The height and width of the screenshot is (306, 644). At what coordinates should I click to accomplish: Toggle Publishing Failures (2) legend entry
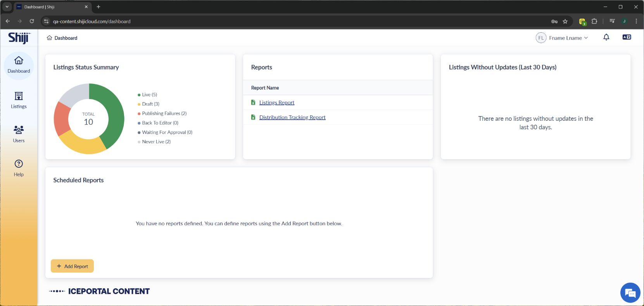pos(164,113)
